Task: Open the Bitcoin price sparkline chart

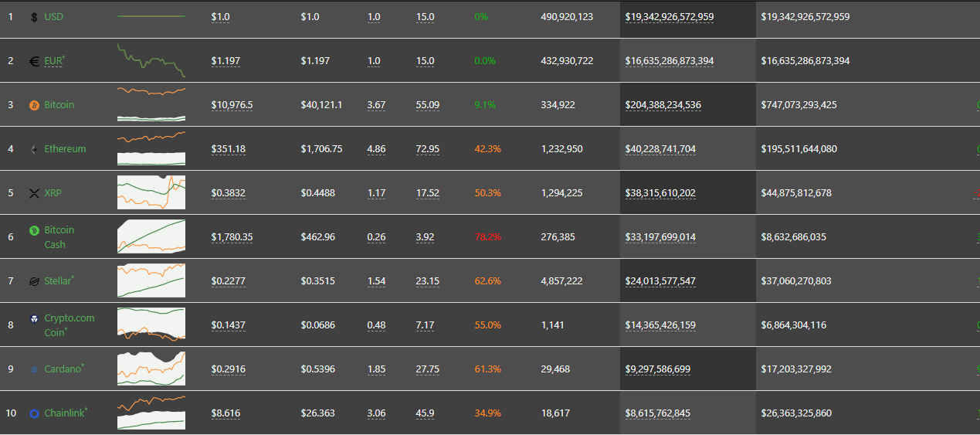Action: click(x=151, y=104)
